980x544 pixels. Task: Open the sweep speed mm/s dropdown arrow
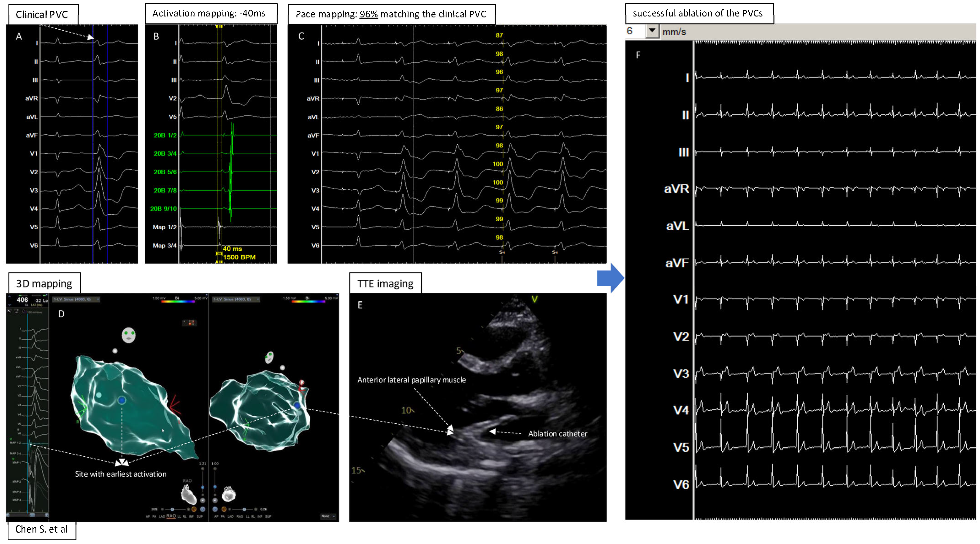tap(652, 31)
